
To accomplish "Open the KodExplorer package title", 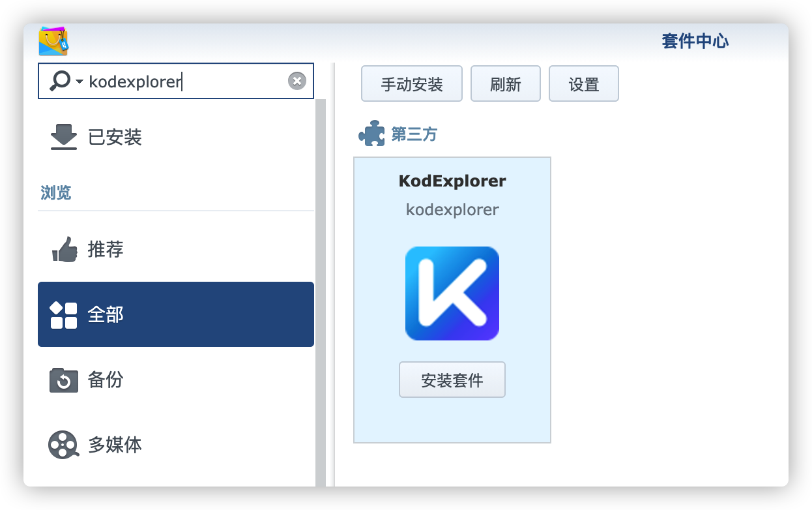I will point(452,181).
